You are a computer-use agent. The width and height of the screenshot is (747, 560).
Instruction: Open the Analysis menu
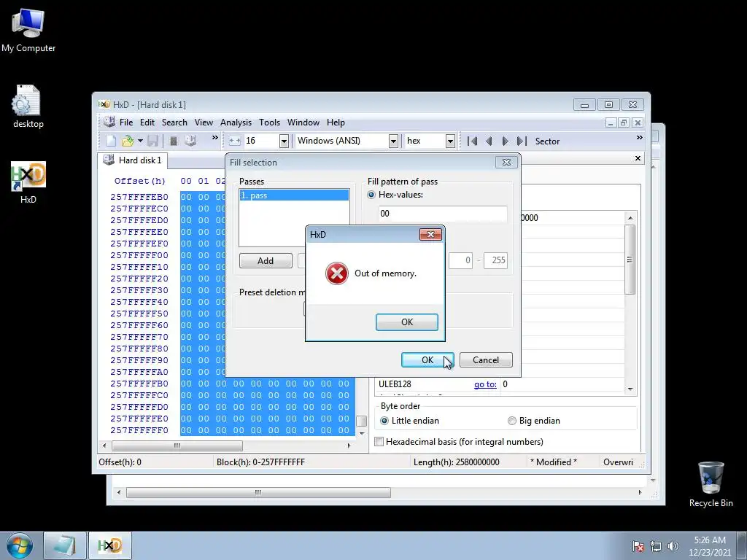pyautogui.click(x=236, y=122)
